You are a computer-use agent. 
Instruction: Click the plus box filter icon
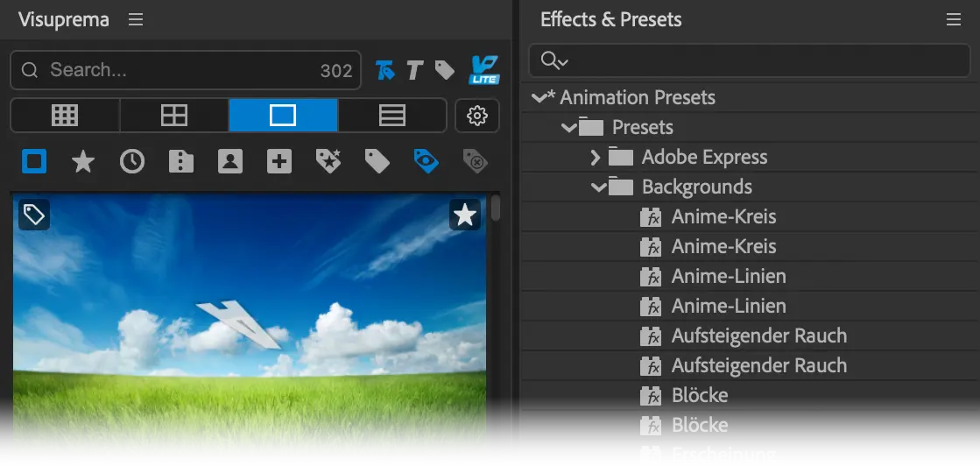point(279,162)
